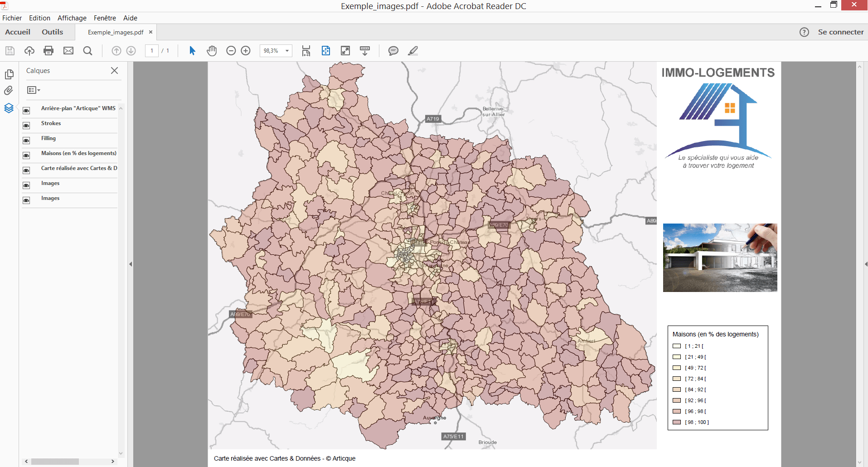The width and height of the screenshot is (868, 467).
Task: Switch to the Outils tab
Action: coord(52,32)
